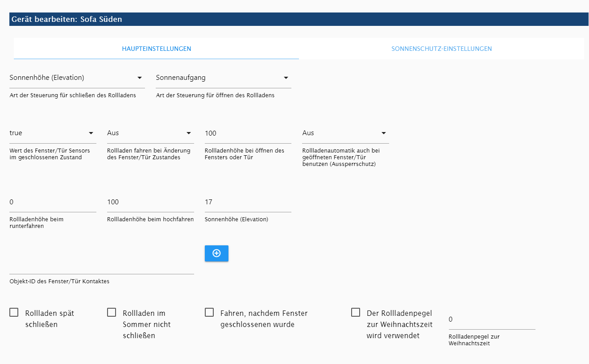Viewport: 589px width, 364px height.
Task: Click the 'Gerät bearbeiten: Sofa Süden' title
Action: coord(67,19)
